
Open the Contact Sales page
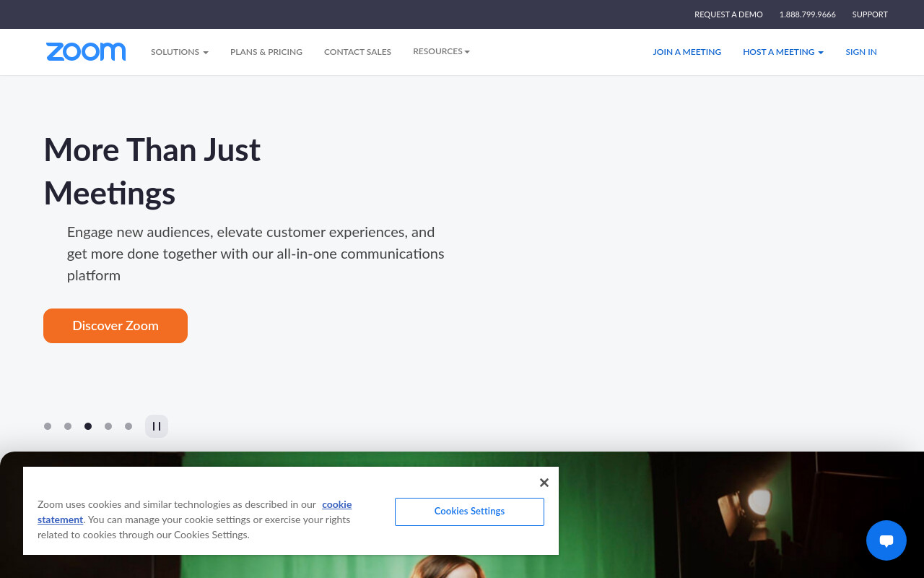357,52
